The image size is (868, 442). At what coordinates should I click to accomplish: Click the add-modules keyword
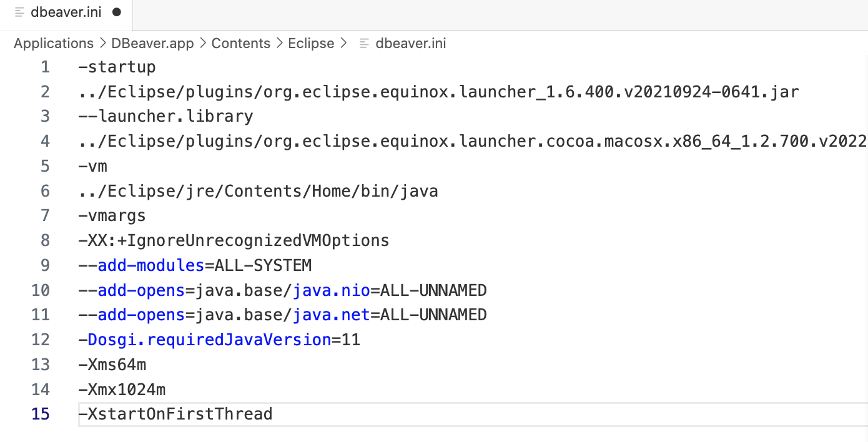click(151, 265)
